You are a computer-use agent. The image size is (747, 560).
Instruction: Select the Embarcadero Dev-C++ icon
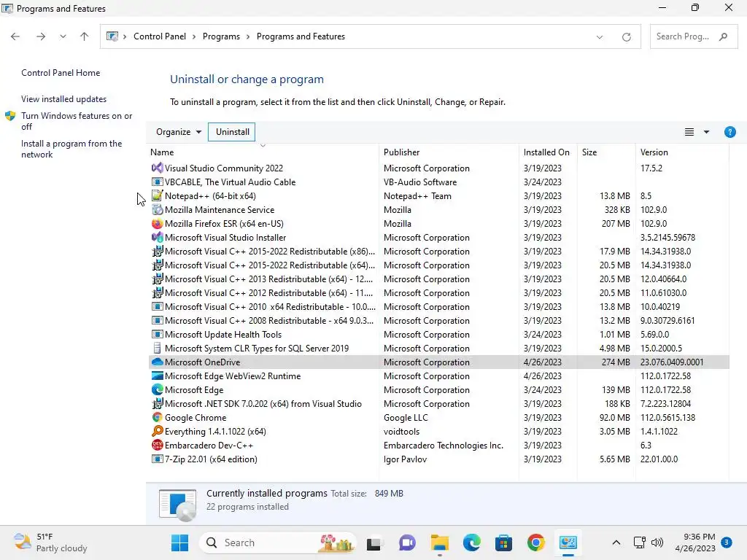(158, 445)
